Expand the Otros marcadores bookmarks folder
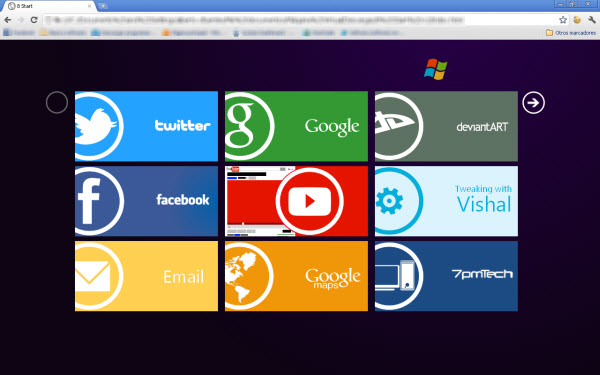 point(571,33)
